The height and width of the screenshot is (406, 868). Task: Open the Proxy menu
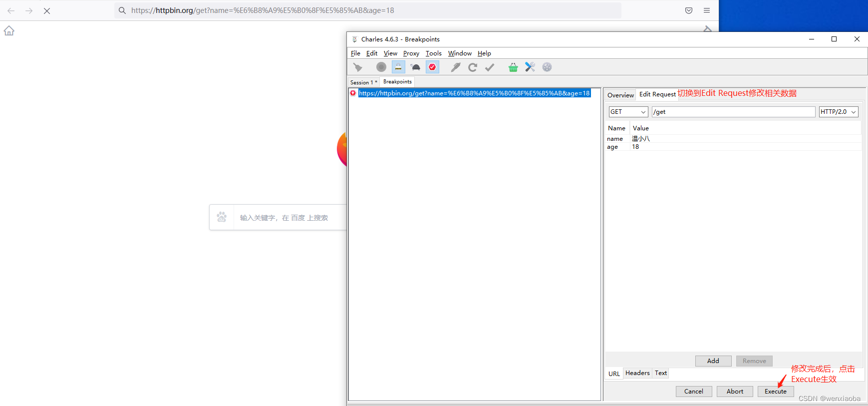(x=411, y=53)
